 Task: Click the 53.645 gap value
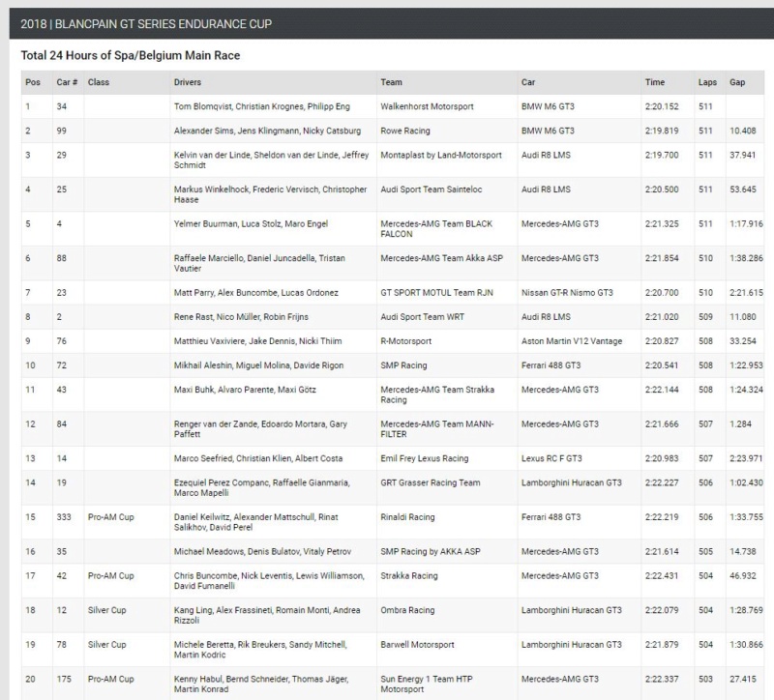click(742, 190)
